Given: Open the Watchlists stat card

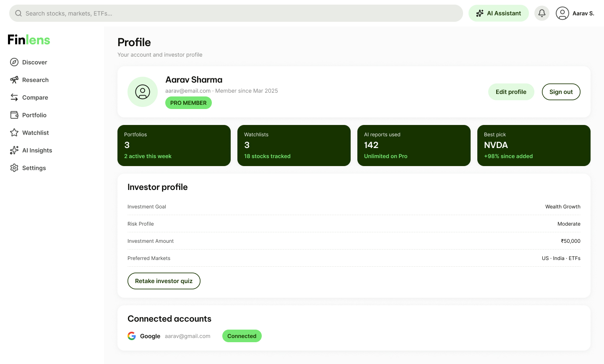Looking at the screenshot, I should point(294,146).
